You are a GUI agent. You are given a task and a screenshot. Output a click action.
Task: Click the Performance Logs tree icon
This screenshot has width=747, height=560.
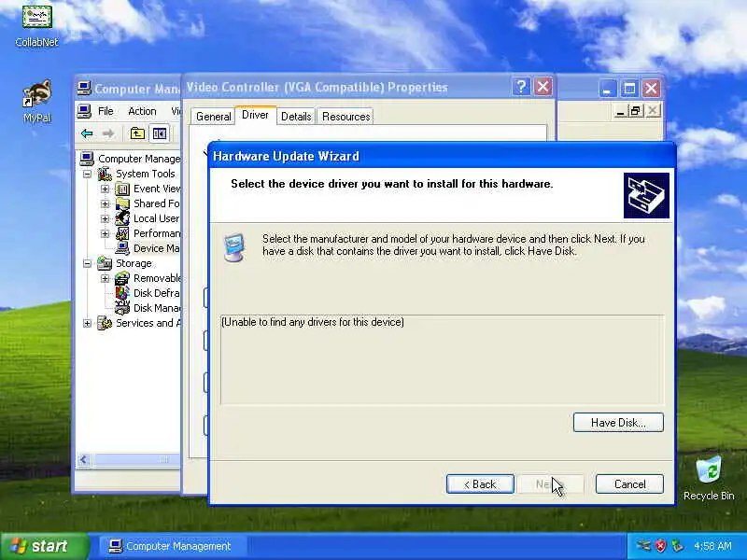pyautogui.click(x=122, y=233)
